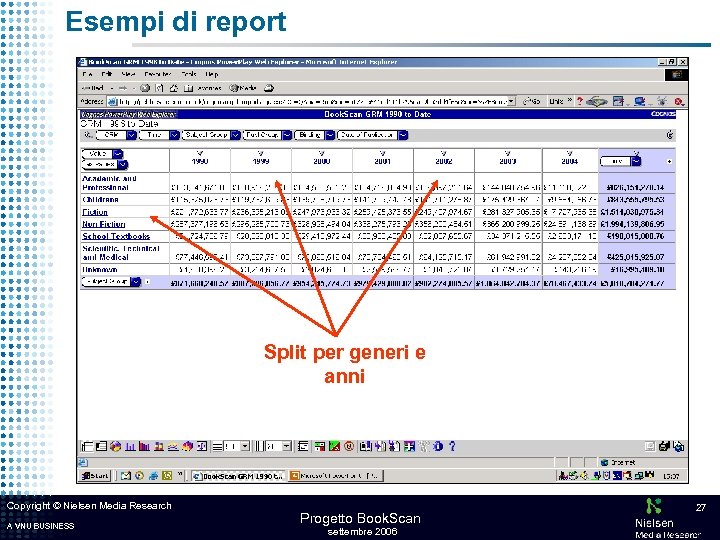The image size is (720, 540).
Task: Click the Non Fiction total £1,994,139,806.95
Action: pos(632,224)
